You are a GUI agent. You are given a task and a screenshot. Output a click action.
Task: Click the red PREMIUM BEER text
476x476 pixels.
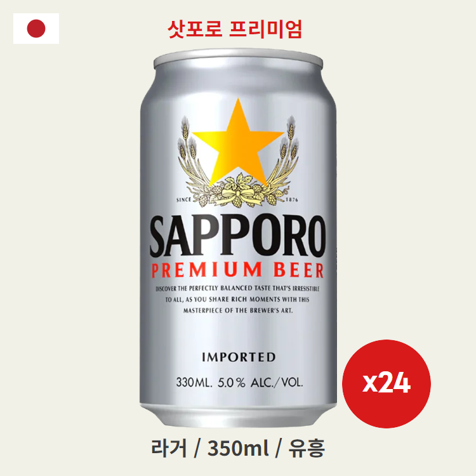pyautogui.click(x=238, y=270)
